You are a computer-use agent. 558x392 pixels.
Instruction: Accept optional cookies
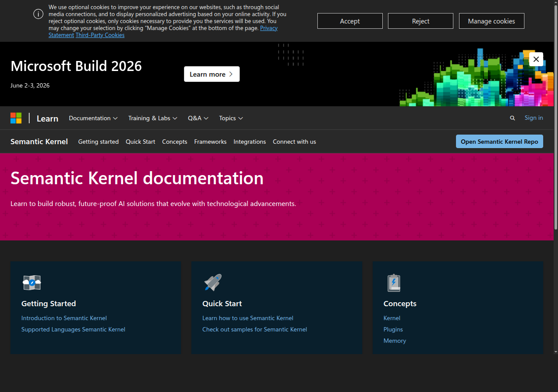(350, 21)
